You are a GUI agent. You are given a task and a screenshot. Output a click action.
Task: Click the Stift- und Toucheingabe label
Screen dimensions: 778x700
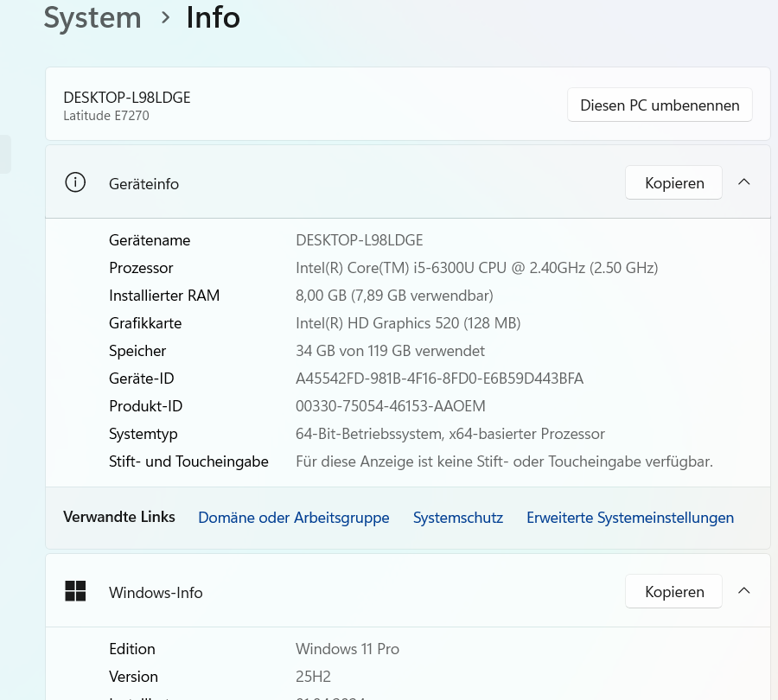click(188, 461)
